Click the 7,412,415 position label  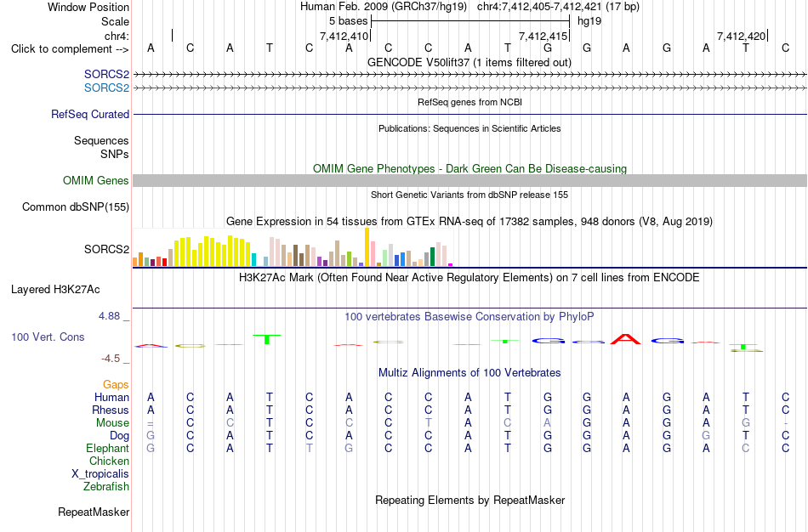tap(543, 36)
